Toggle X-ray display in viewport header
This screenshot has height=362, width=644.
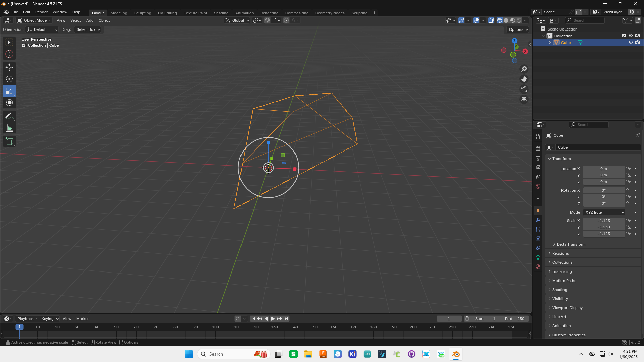tap(491, 20)
